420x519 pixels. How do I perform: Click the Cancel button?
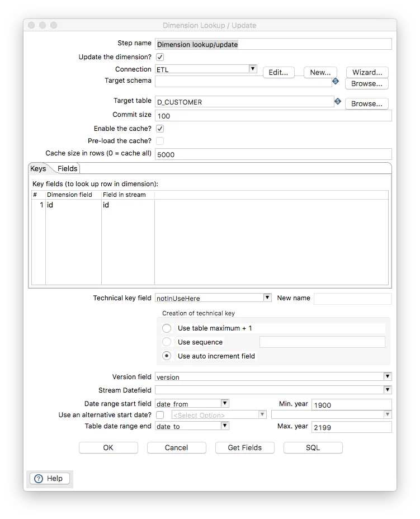coord(176,448)
